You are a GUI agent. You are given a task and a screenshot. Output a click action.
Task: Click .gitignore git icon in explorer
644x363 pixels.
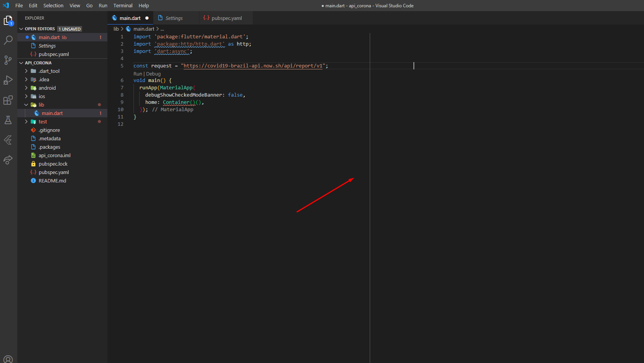pyautogui.click(x=33, y=130)
